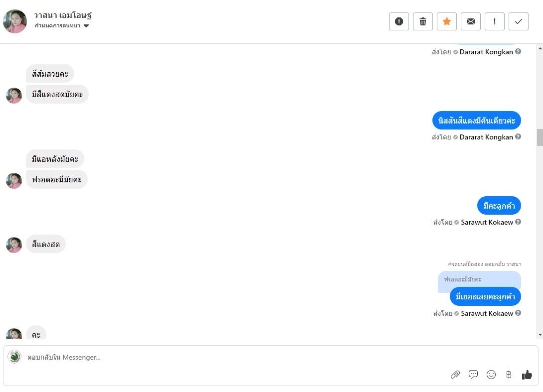
Task: Click the exclamation priority button
Action: [495, 21]
